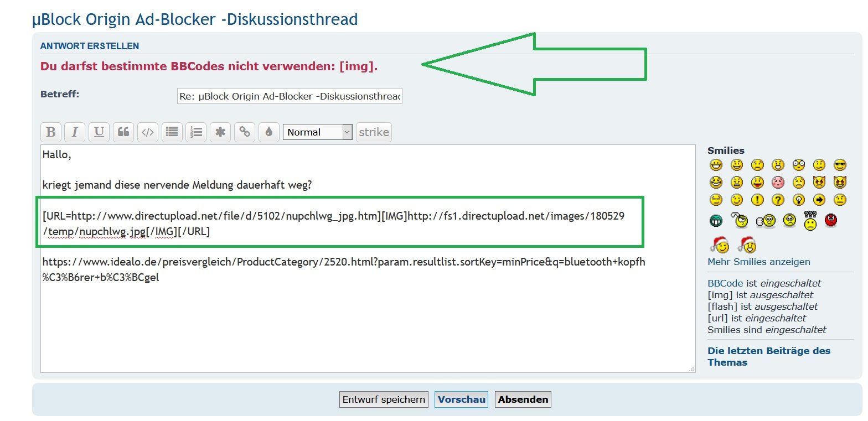The height and width of the screenshot is (421, 868).
Task: Click the line 'kriegt jemand diese nervende Meldung'
Action: click(x=177, y=185)
